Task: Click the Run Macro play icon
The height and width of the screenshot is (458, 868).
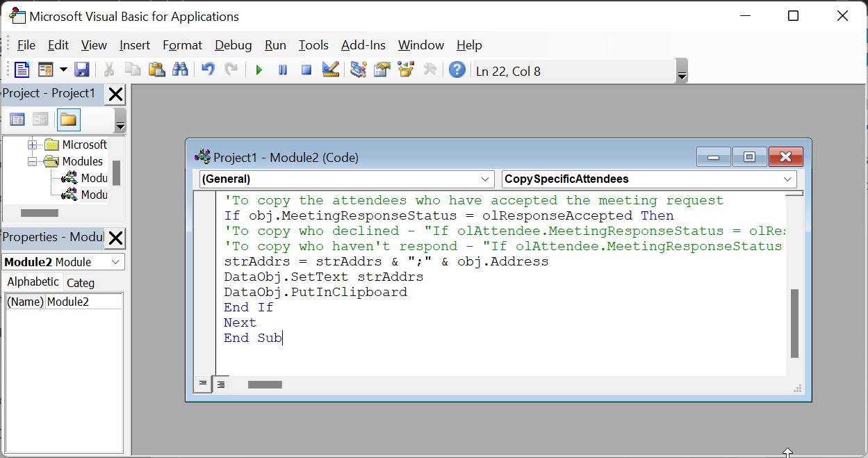Action: [x=259, y=69]
